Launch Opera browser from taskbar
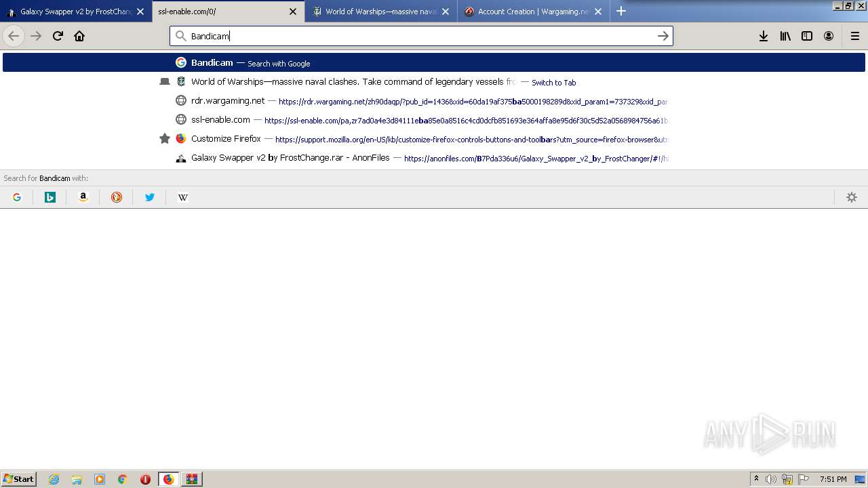The image size is (868, 488). tap(145, 479)
